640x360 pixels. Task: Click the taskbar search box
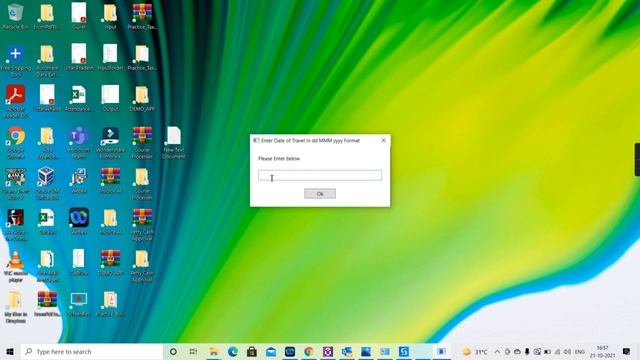click(92, 351)
